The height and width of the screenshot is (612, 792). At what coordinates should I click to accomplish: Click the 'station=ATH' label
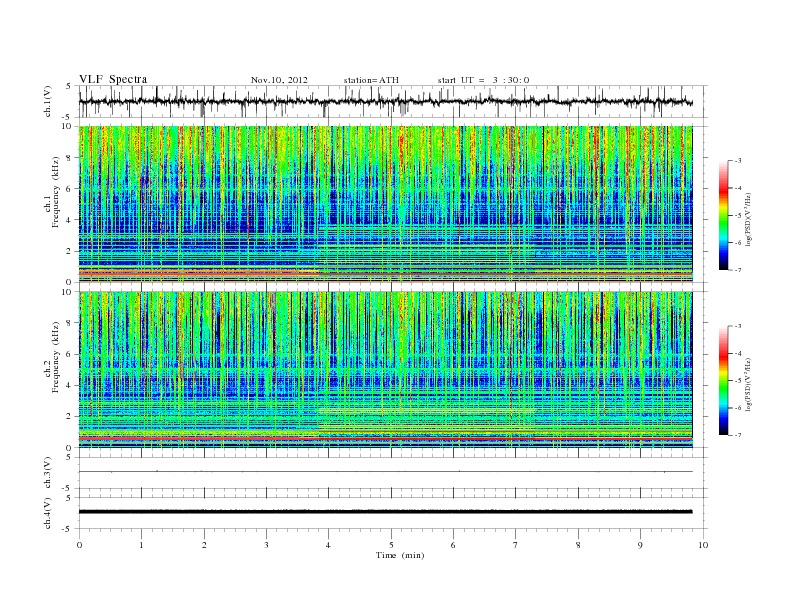[x=371, y=80]
